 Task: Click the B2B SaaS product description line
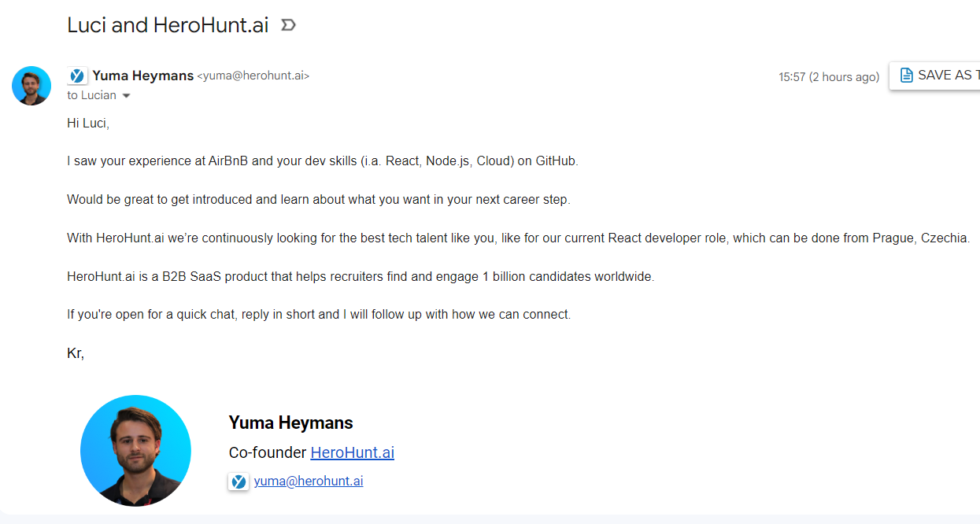(361, 276)
